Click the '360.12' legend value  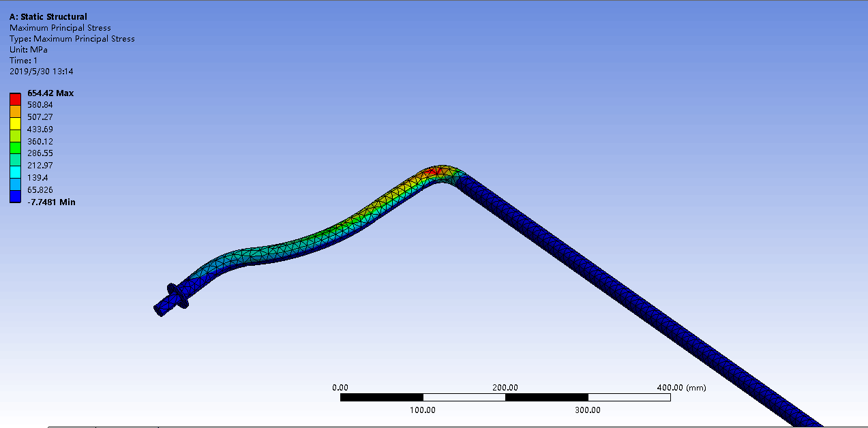pyautogui.click(x=40, y=141)
